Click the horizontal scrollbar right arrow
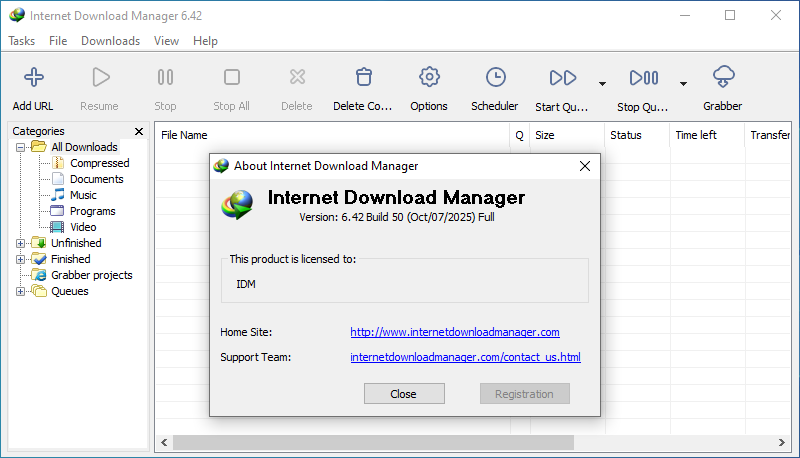800x458 pixels. (782, 442)
